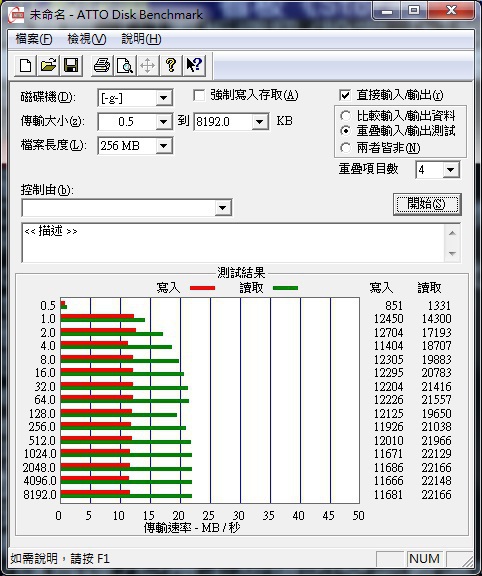Click the Print Preview toolbar icon

pos(125,66)
